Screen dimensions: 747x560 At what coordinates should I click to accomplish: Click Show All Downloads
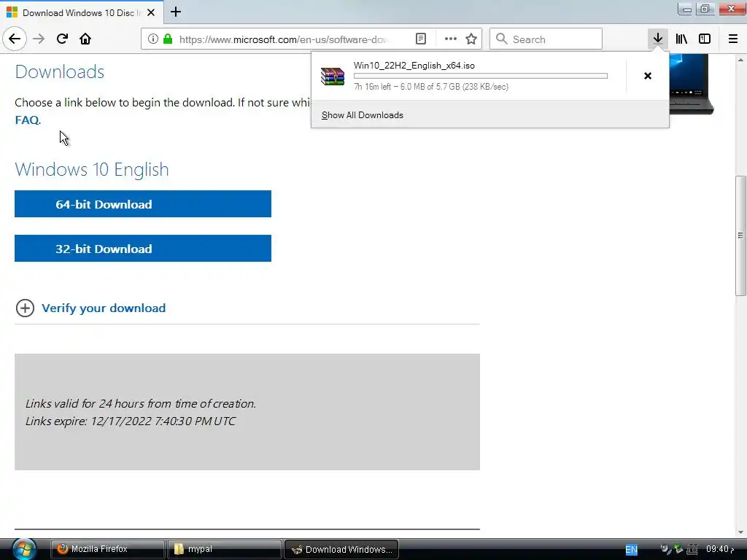pos(362,115)
